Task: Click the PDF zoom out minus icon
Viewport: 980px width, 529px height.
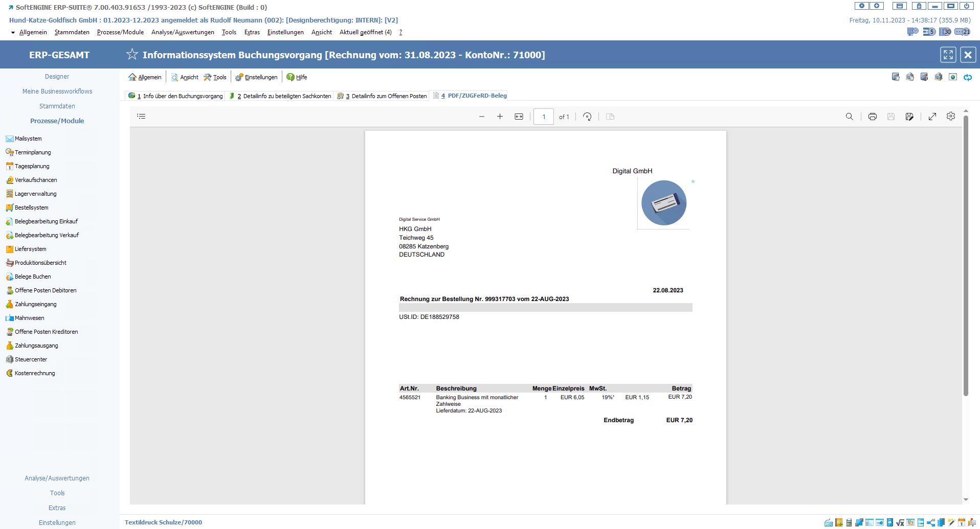Action: pyautogui.click(x=481, y=117)
